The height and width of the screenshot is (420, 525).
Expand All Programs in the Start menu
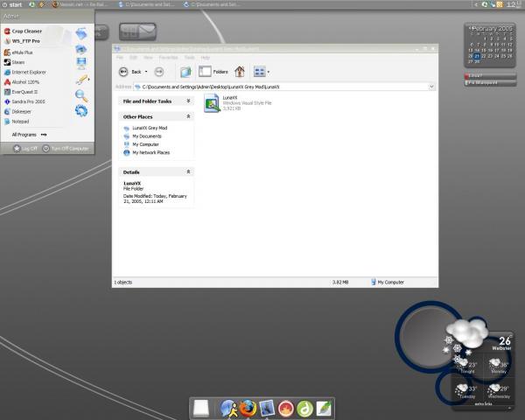click(29, 135)
